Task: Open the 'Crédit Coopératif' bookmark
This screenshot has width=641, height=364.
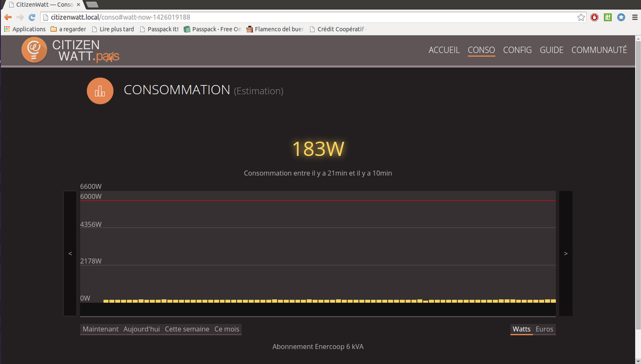Action: click(x=338, y=29)
